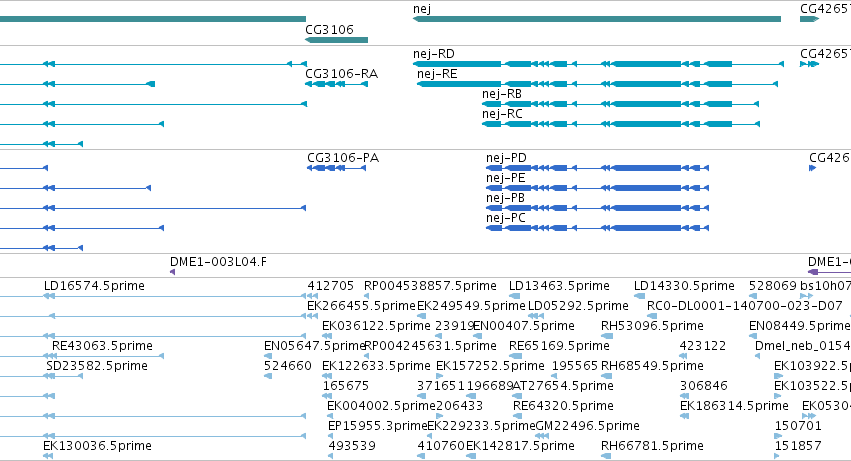Click the EN00407.5prime label

click(x=524, y=326)
